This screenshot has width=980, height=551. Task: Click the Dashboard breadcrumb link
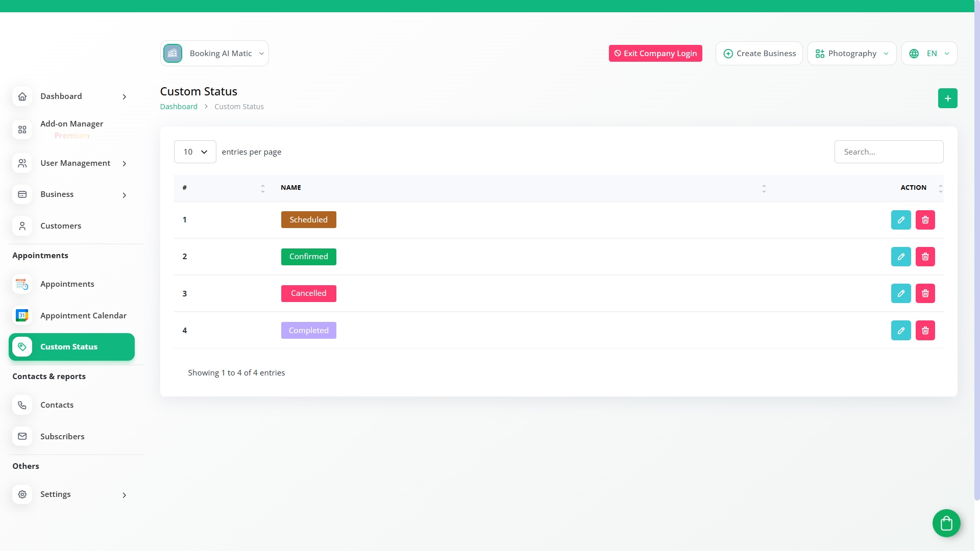179,107
